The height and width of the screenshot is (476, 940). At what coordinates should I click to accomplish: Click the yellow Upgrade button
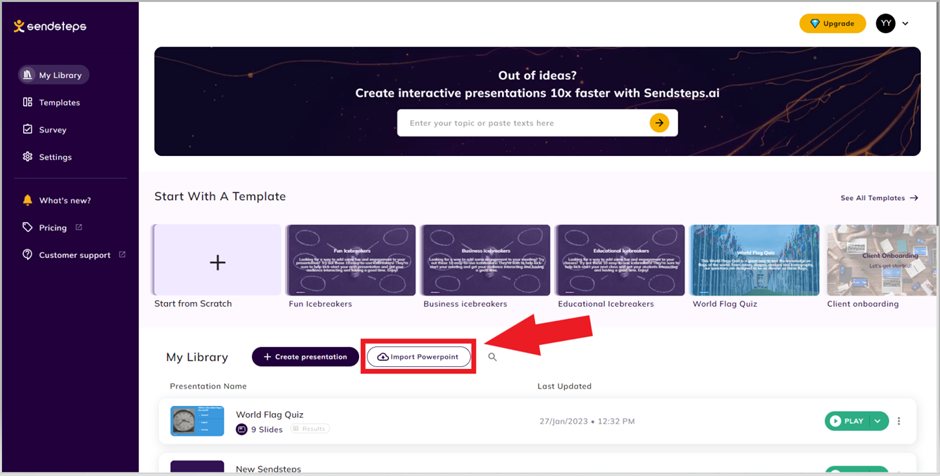coord(832,23)
